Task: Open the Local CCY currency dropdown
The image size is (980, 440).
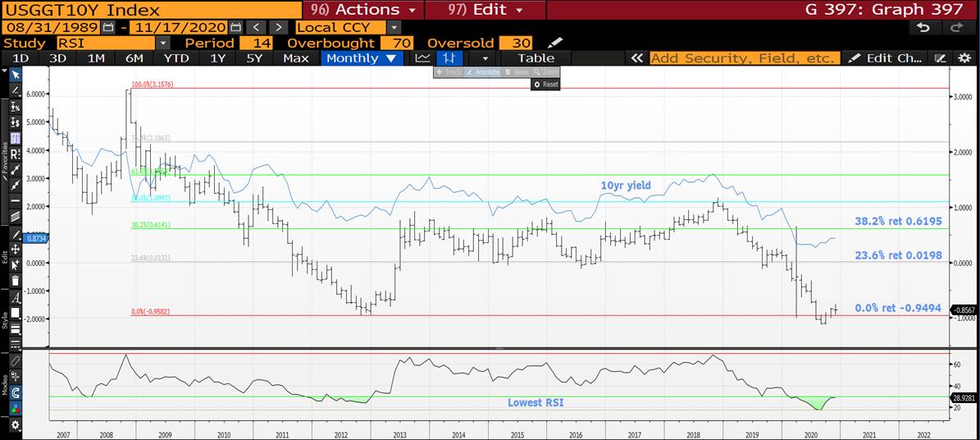Action: click(x=393, y=28)
